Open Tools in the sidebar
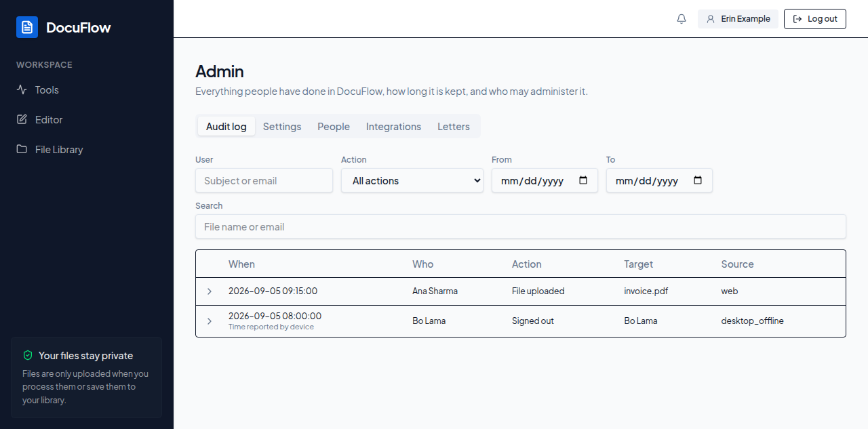This screenshot has height=429, width=868. (x=87, y=89)
